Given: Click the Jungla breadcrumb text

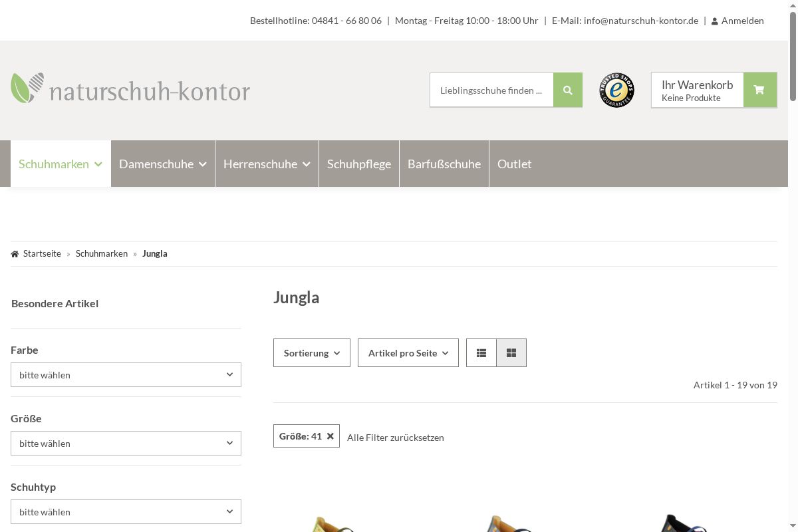Looking at the screenshot, I should point(155,254).
